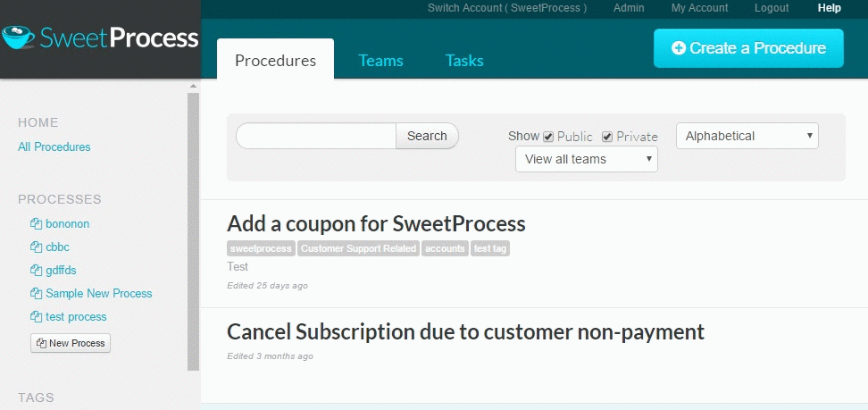Open Add a coupon for SweetProcess procedure
Screen dimensions: 868x410
pyautogui.click(x=376, y=223)
